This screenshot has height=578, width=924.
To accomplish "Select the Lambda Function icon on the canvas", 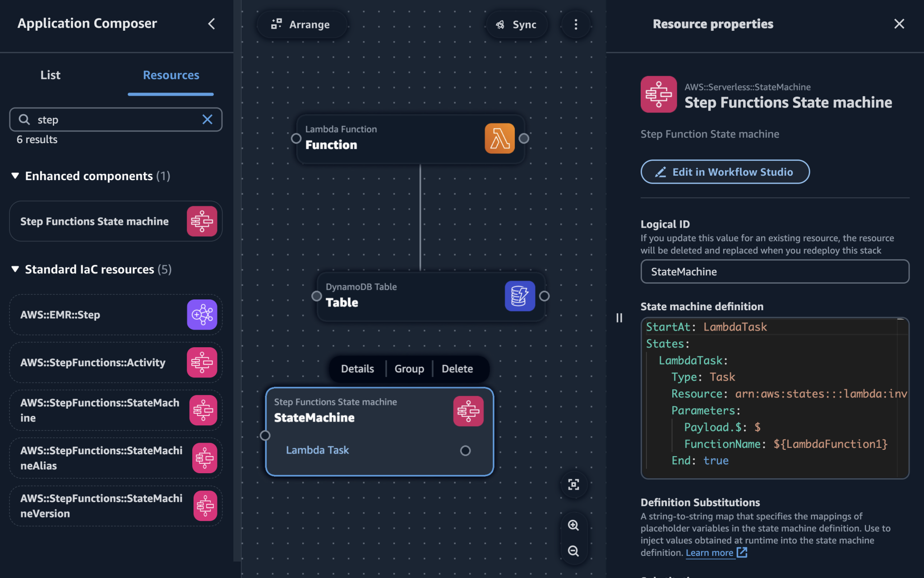I will pos(499,139).
